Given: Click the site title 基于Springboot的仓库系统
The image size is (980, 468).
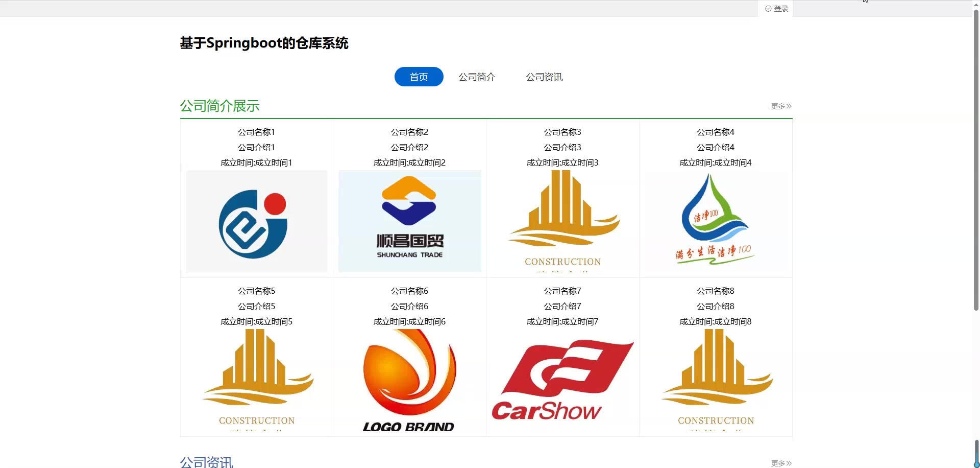Looking at the screenshot, I should (x=264, y=43).
